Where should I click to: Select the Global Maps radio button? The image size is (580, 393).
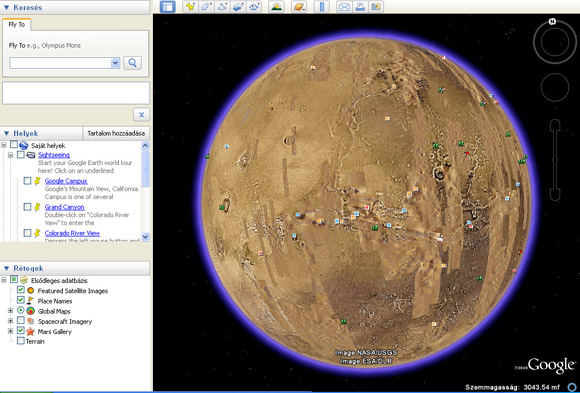click(21, 310)
